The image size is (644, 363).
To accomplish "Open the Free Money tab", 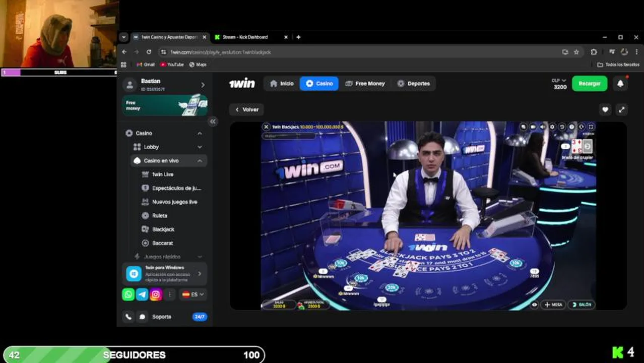I will (365, 84).
